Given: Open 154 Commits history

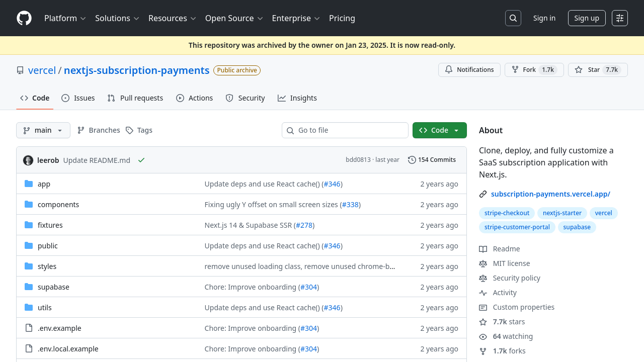Looking at the screenshot, I should pyautogui.click(x=432, y=160).
